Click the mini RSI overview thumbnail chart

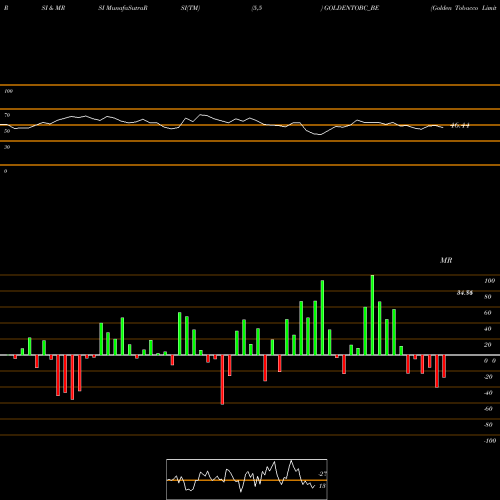pos(247,479)
